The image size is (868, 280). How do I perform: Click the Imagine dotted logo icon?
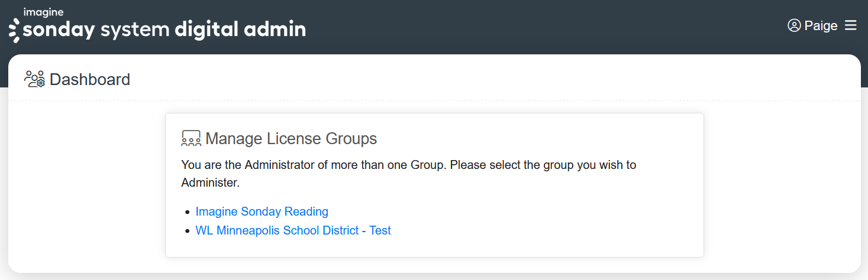click(x=14, y=30)
